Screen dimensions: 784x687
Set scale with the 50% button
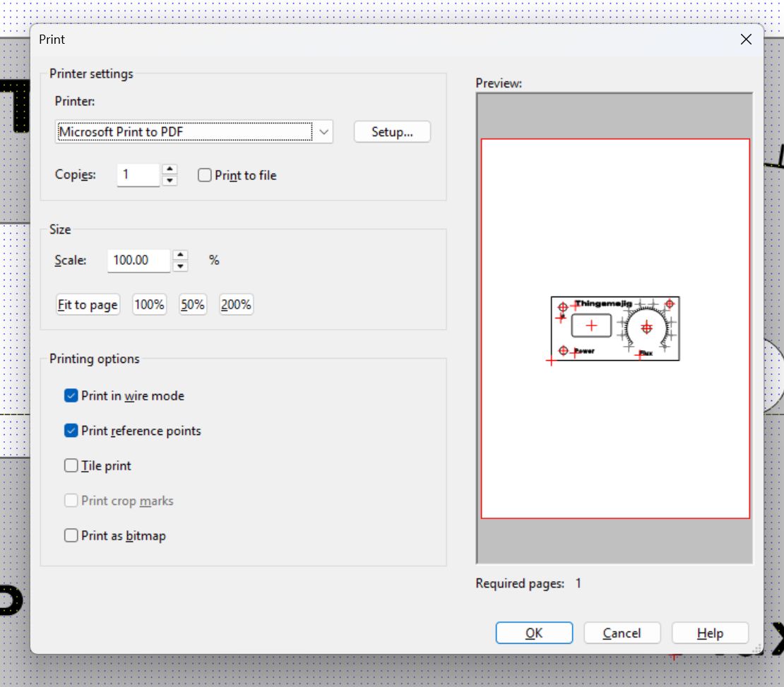(192, 305)
